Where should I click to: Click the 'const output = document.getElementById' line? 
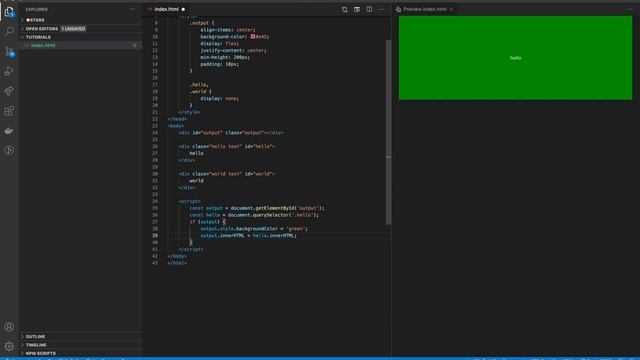257,208
